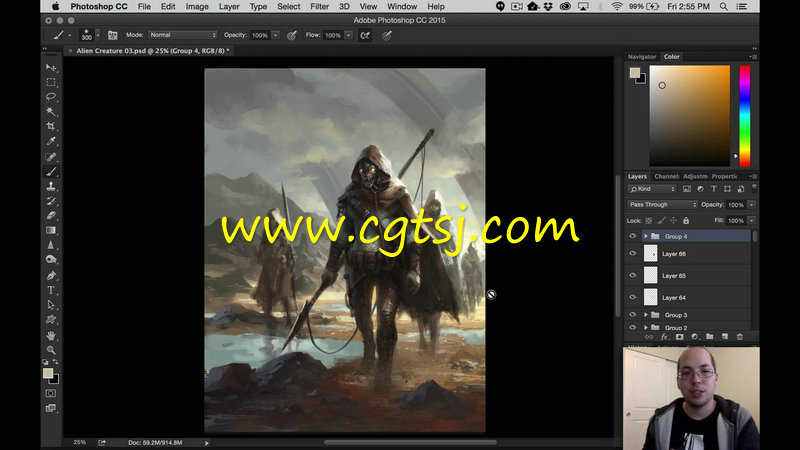Select the Magic Wand tool
Viewport: 800px width, 450px height.
51,111
